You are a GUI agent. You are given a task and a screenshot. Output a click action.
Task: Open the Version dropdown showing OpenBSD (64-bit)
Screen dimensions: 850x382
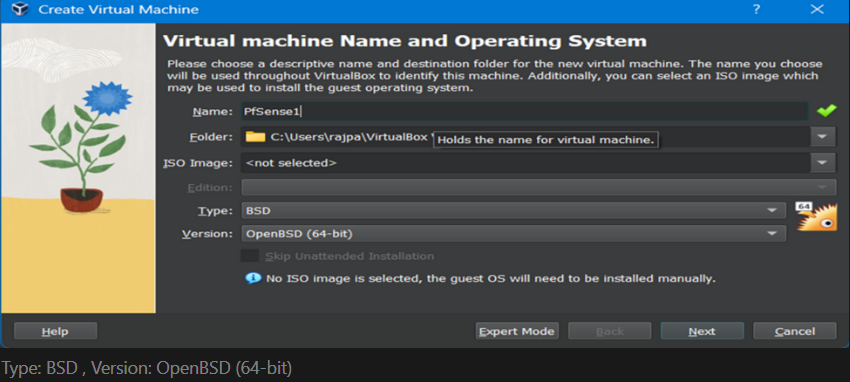coord(513,234)
